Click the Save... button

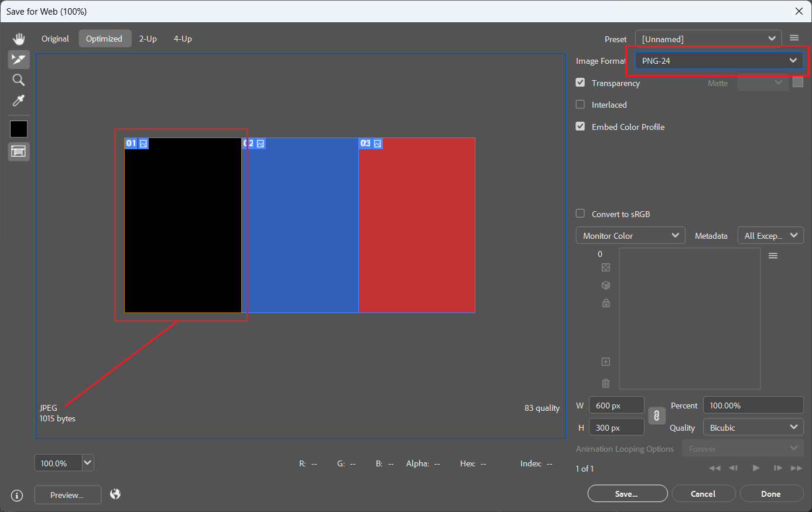[628, 493]
